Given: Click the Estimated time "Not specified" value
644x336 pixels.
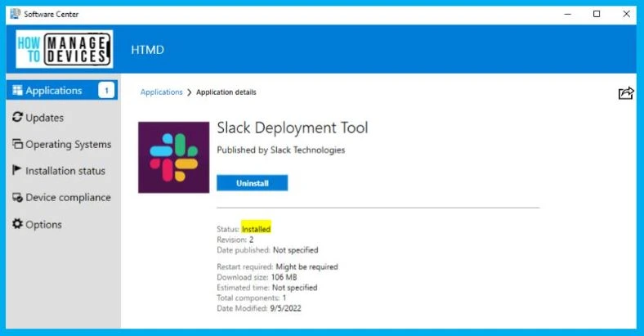Looking at the screenshot, I should [294, 288].
